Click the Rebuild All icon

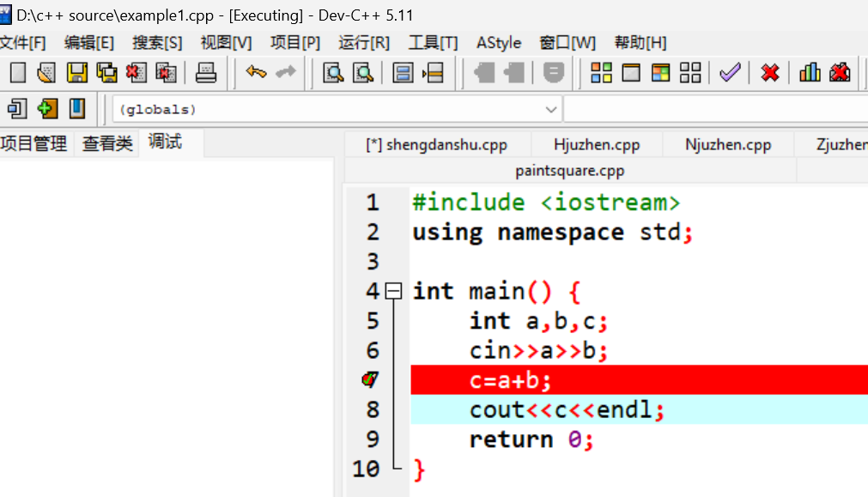click(x=690, y=72)
